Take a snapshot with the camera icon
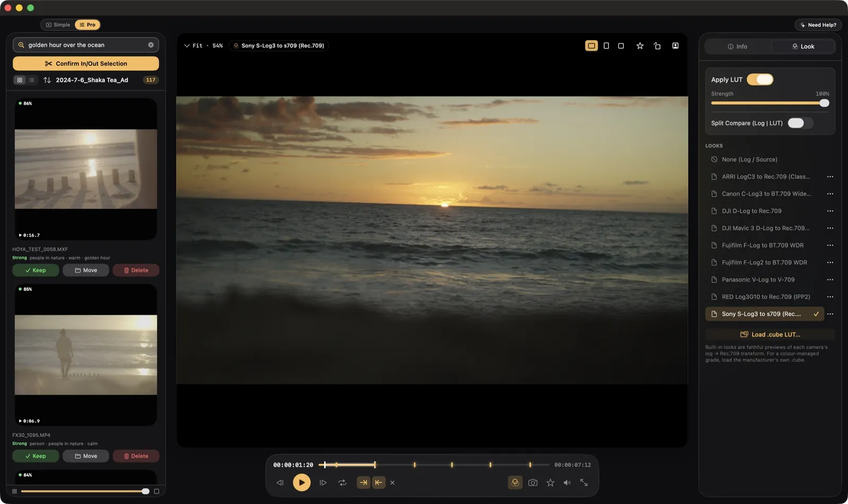The height and width of the screenshot is (504, 848). coord(533,482)
